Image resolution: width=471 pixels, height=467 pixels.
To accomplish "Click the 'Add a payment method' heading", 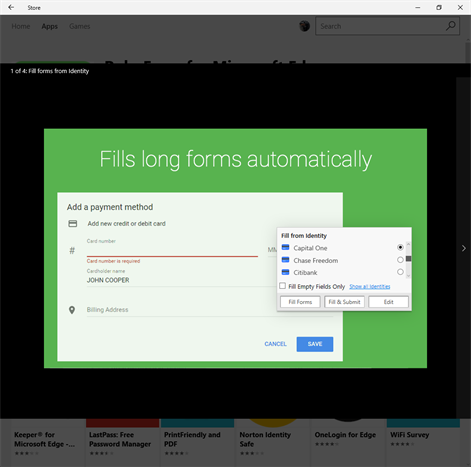I will coord(110,207).
